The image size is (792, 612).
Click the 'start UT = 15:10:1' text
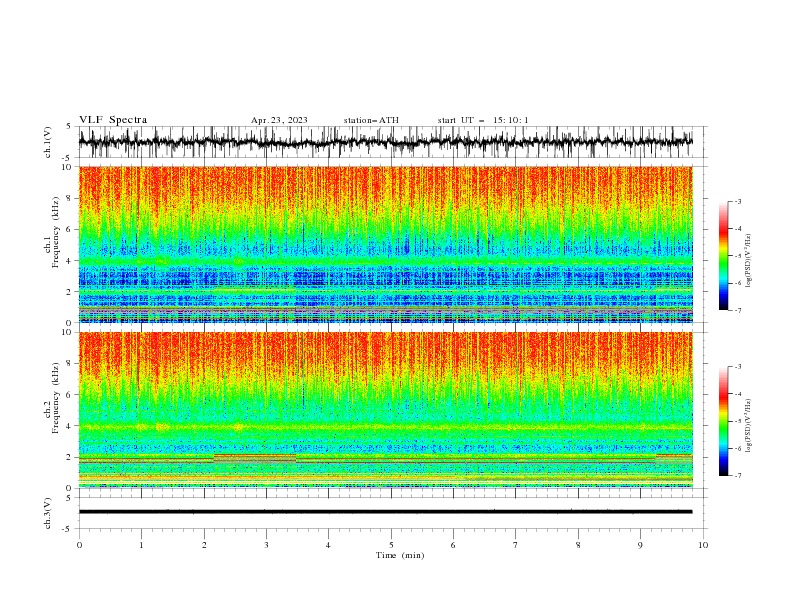(x=483, y=120)
